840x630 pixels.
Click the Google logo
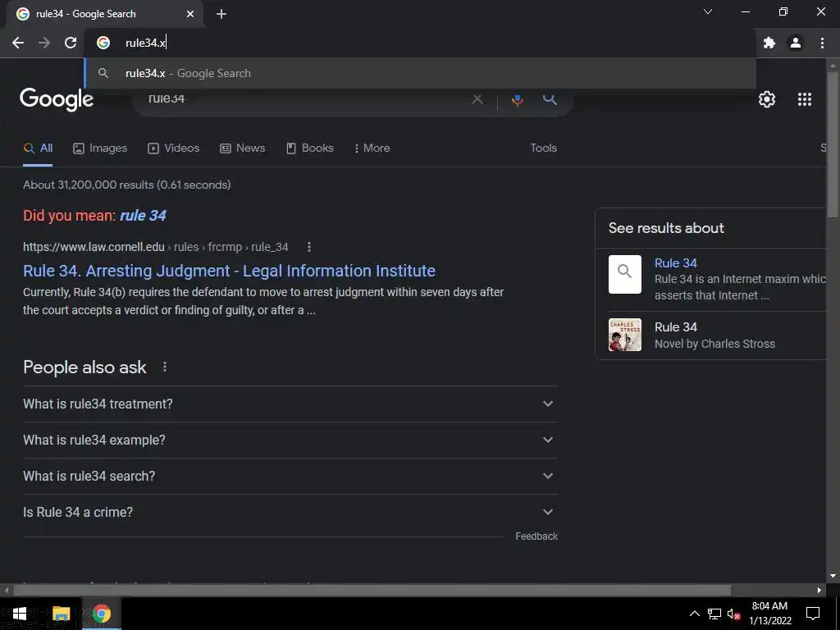(57, 99)
